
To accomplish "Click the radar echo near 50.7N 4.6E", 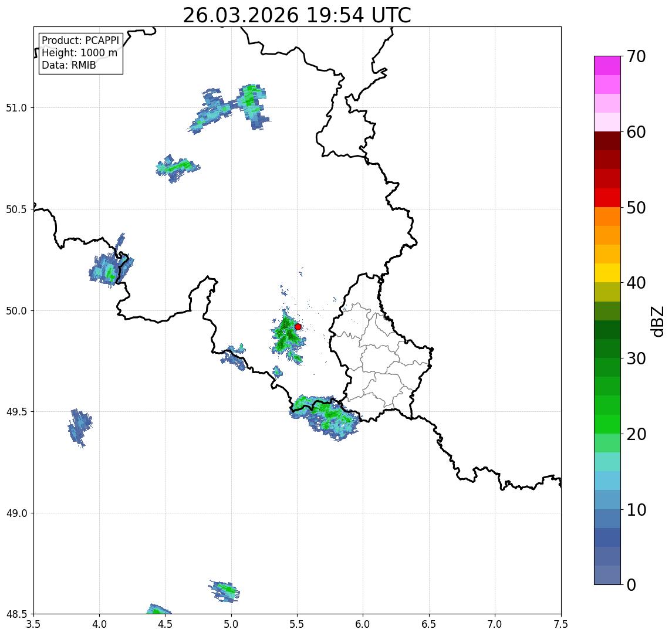I will [x=177, y=168].
